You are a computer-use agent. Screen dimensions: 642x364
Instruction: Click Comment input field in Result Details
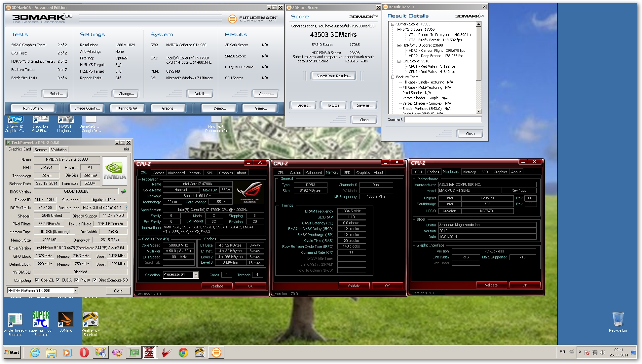(x=443, y=119)
